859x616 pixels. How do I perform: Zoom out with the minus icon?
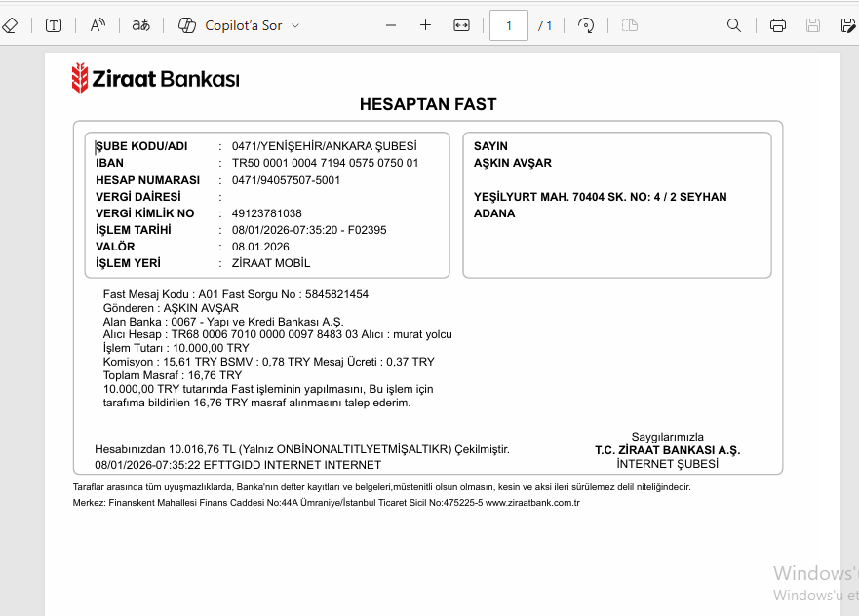[x=391, y=25]
